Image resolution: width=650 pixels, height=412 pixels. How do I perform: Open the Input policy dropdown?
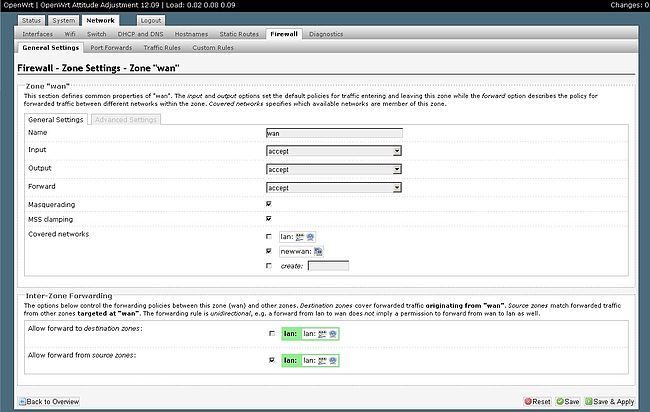(x=334, y=150)
